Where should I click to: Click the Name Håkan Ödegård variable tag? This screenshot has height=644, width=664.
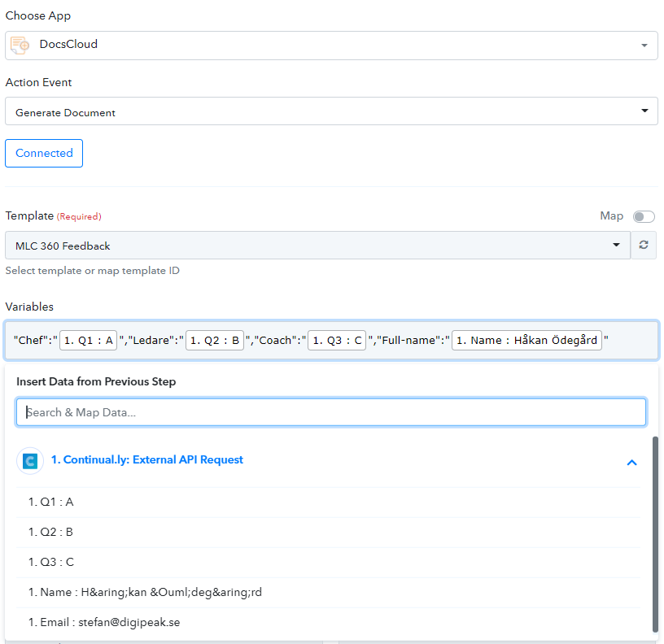526,341
